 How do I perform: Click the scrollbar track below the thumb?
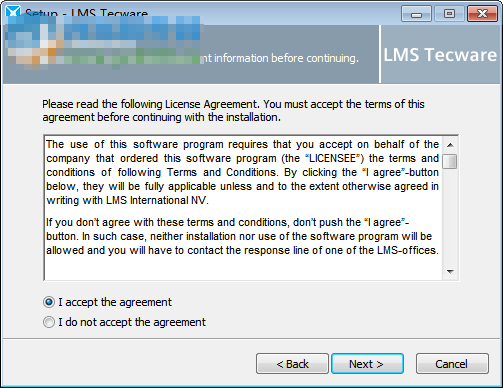tap(450, 217)
